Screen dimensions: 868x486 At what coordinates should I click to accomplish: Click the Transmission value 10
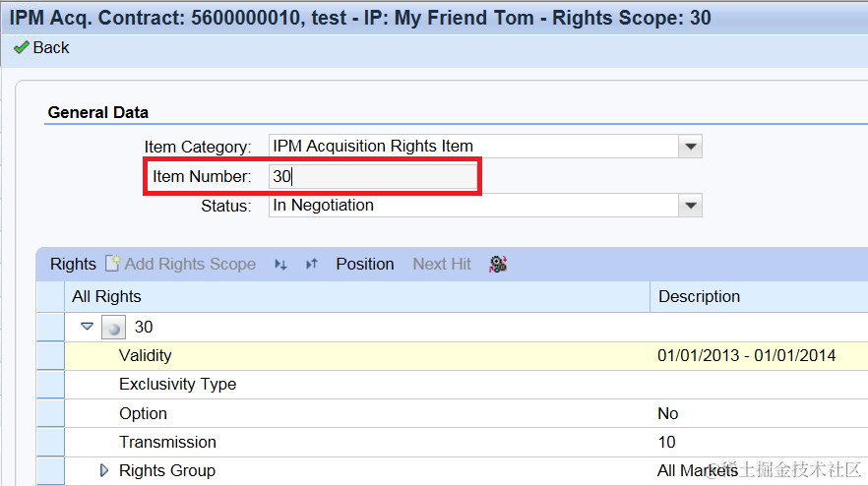click(x=666, y=443)
